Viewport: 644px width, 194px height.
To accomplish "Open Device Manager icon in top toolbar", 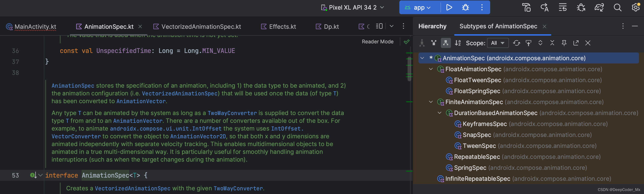I will (526, 8).
